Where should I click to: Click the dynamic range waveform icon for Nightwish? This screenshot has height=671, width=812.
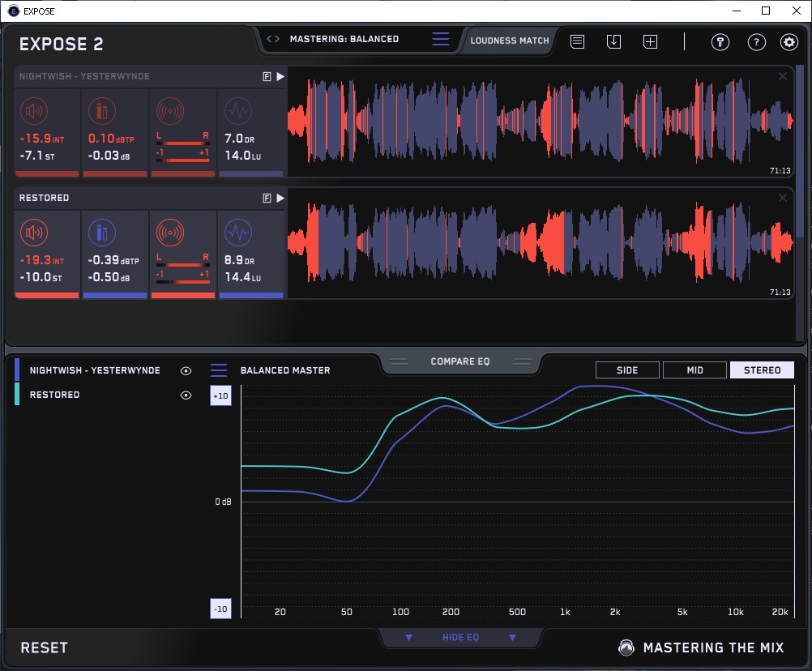pos(237,112)
